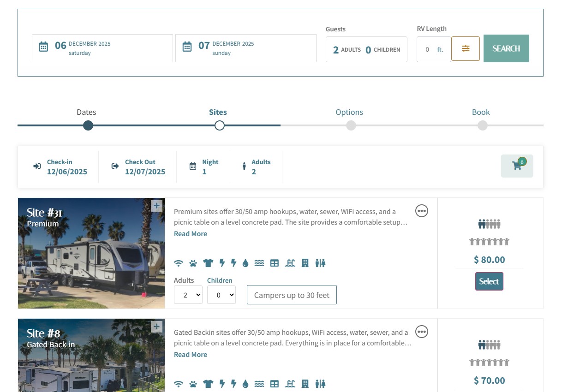Open more options ellipsis for Site #31
Image resolution: width=562 pixels, height=392 pixels.
[x=422, y=211]
